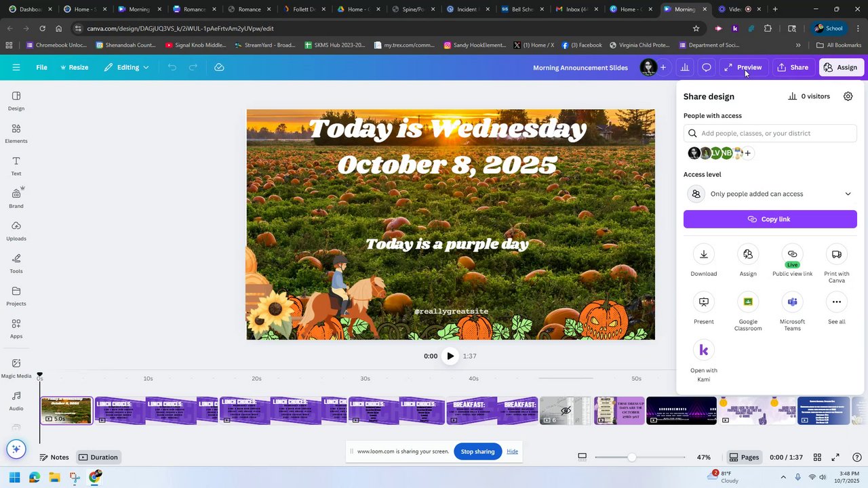Open the Design panel in the sidebar
The width and height of the screenshot is (868, 488).
[16, 100]
